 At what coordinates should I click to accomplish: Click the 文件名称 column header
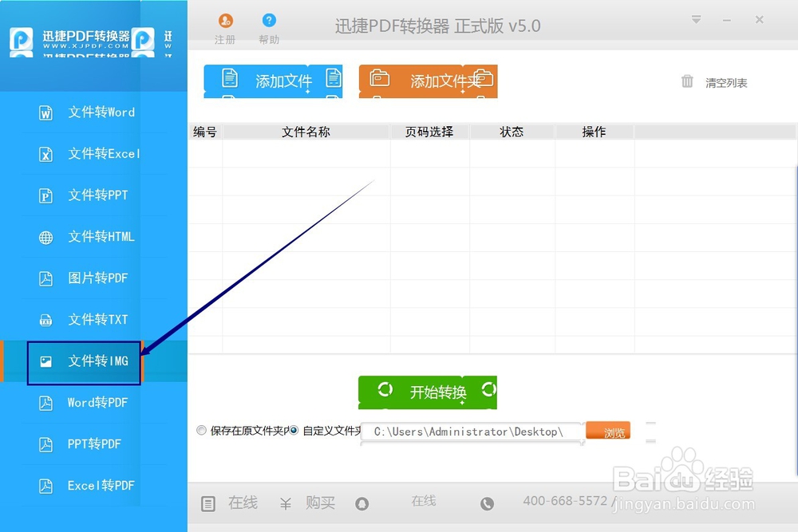pos(306,132)
